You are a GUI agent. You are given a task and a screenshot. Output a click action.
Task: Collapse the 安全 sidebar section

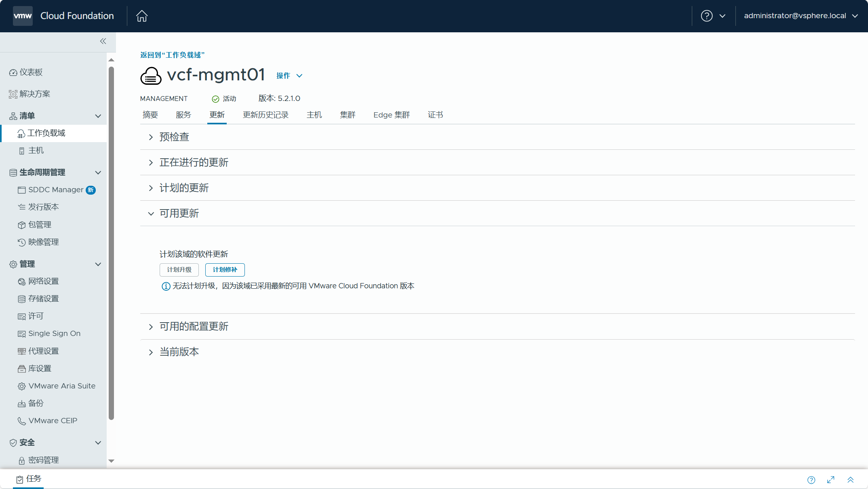98,443
